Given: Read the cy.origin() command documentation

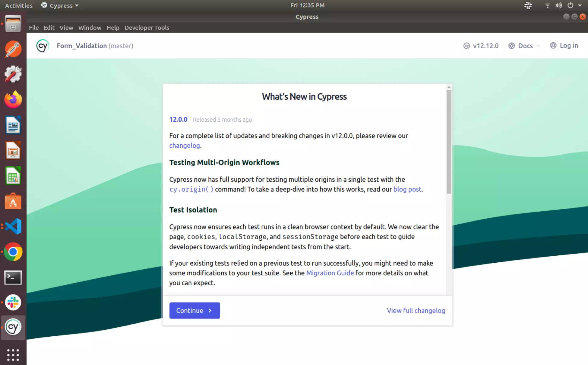Looking at the screenshot, I should tap(191, 189).
